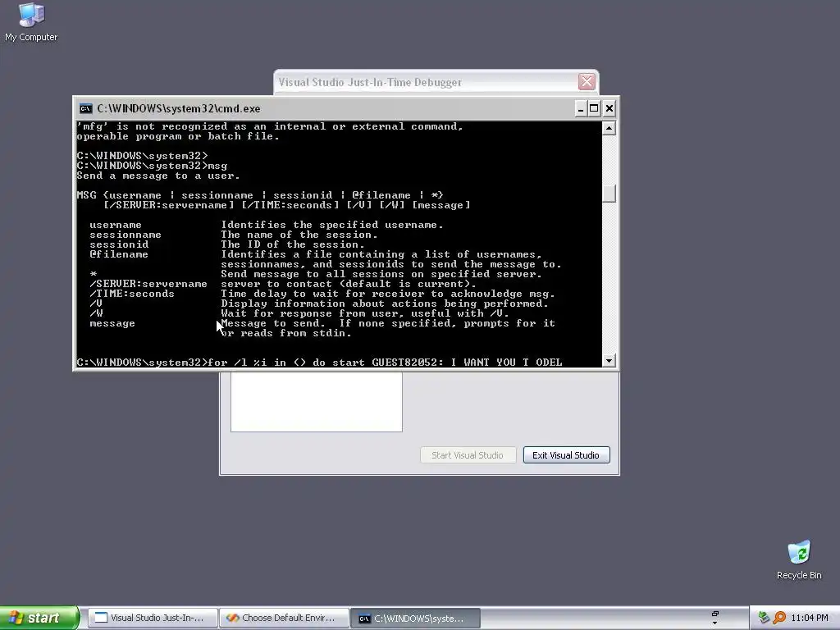This screenshot has height=630, width=840.
Task: Click the 11:04 PM system clock
Action: pos(810,618)
